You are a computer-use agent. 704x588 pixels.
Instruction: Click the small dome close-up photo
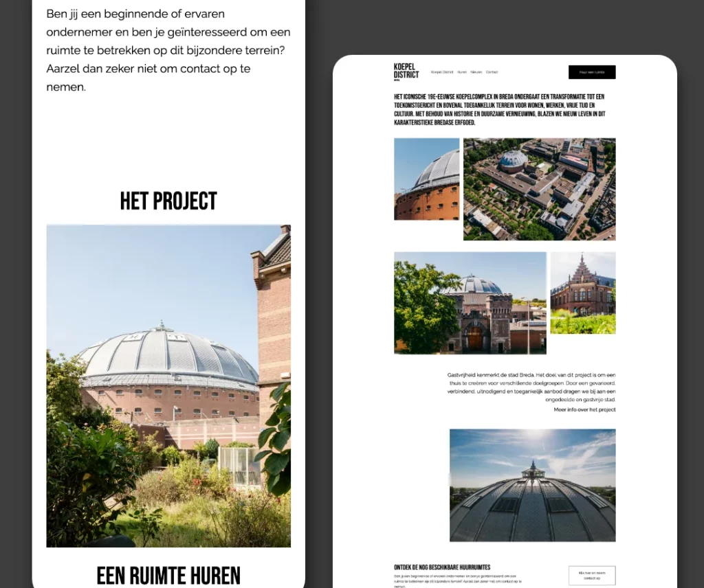(426, 179)
